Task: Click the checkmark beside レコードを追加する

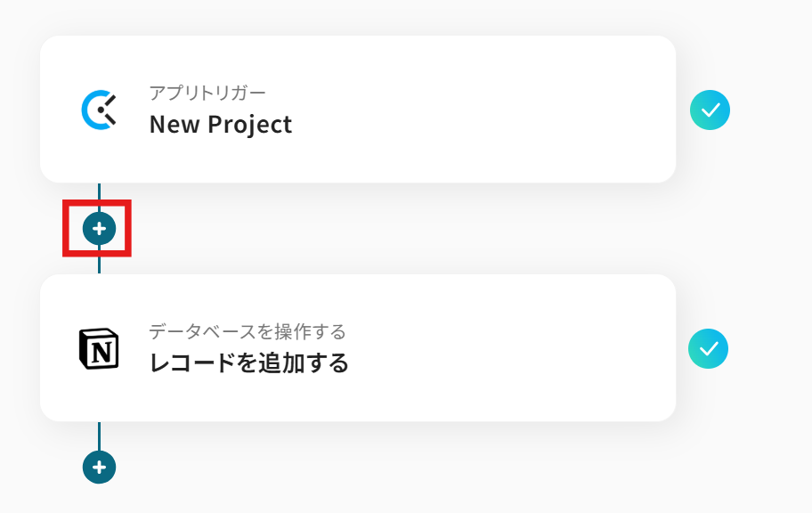Action: click(x=708, y=349)
